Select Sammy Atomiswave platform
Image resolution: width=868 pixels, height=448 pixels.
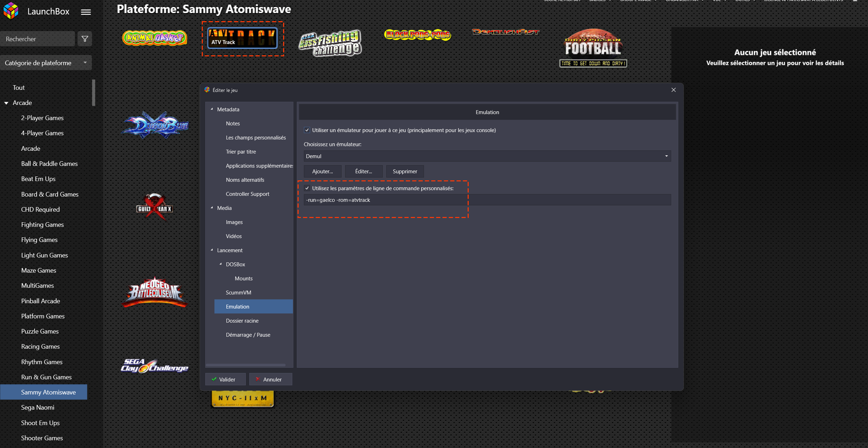coord(44,392)
